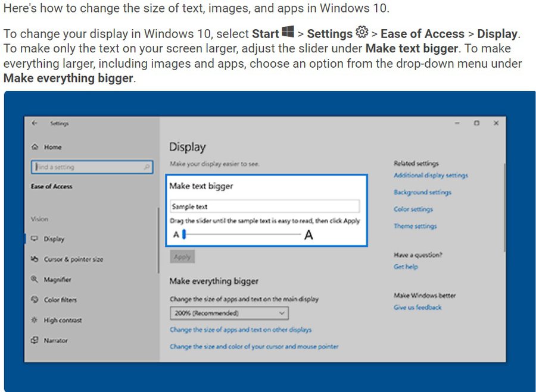
Task: Click the Find a setting search box
Action: (x=92, y=167)
